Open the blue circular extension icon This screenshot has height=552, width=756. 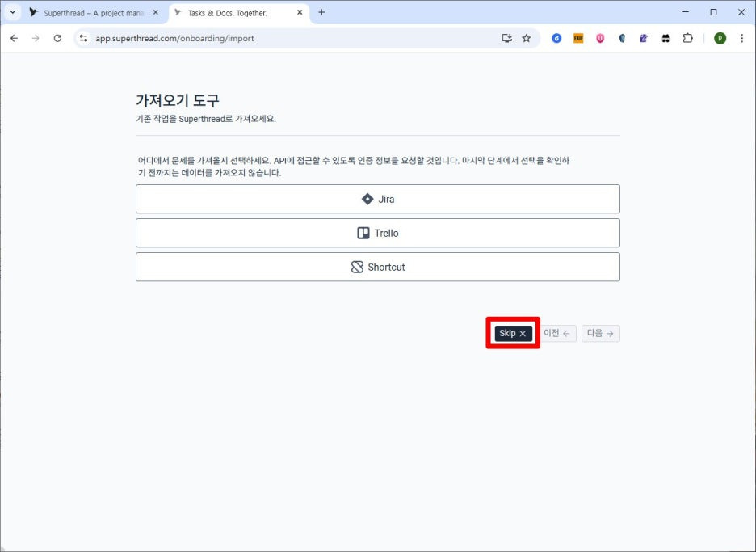coord(556,38)
